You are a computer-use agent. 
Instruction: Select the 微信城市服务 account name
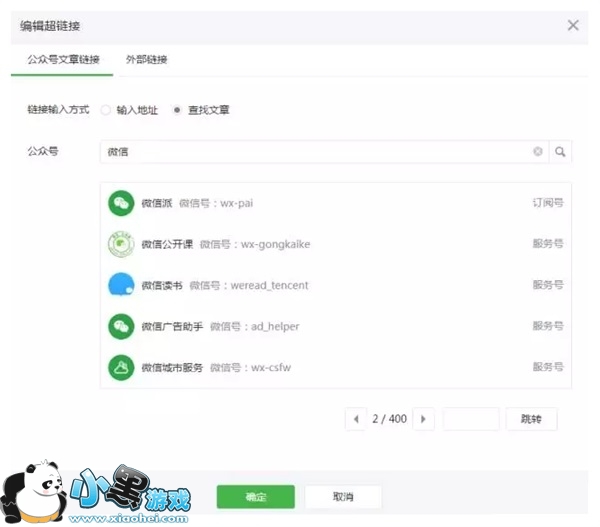point(172,368)
